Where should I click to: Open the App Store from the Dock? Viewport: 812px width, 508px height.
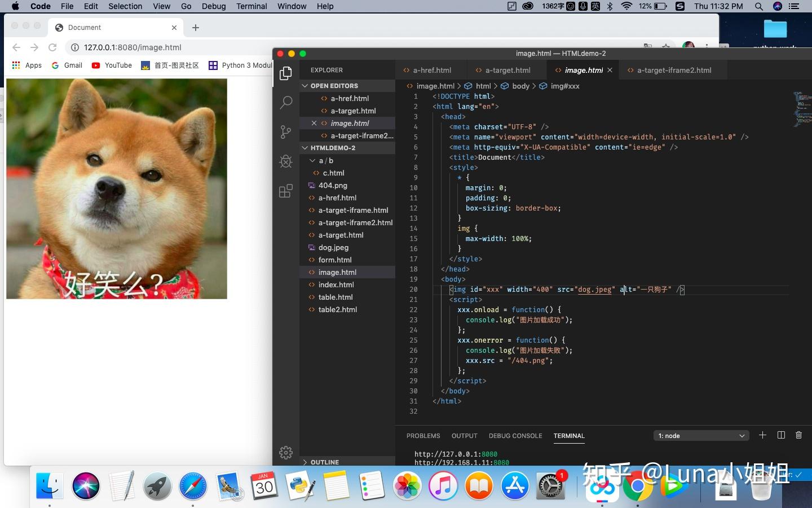point(515,485)
